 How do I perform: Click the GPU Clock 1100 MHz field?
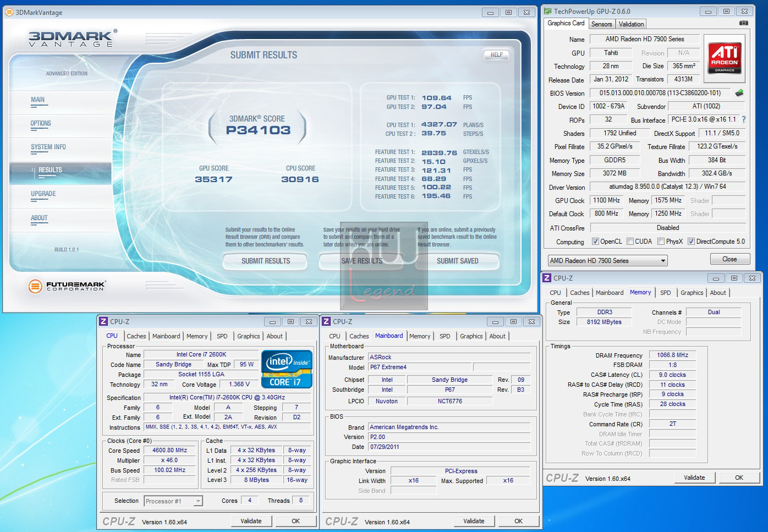[607, 200]
